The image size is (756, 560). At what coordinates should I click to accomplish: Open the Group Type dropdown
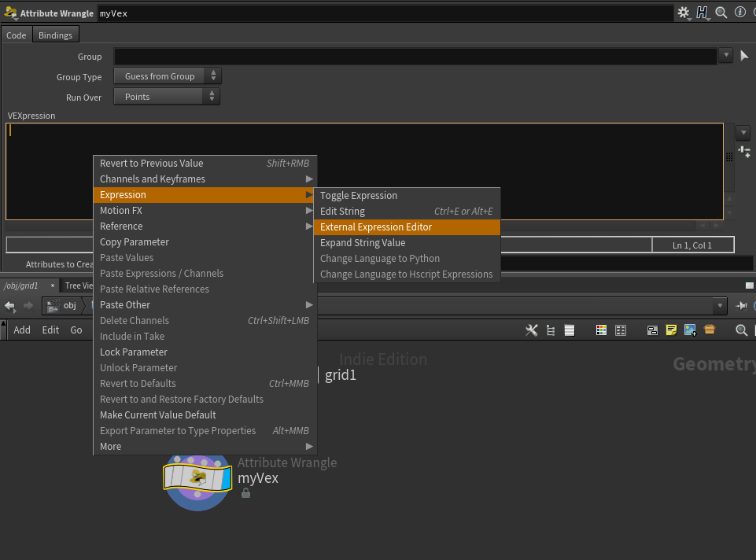pyautogui.click(x=168, y=76)
